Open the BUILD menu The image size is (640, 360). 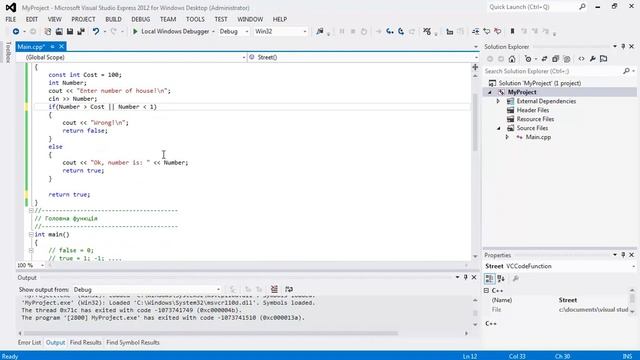tap(113, 19)
